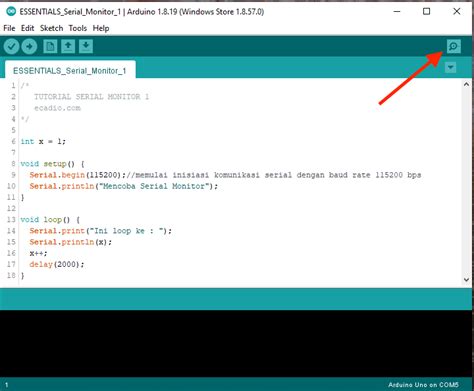Open the Sketch menu

[x=51, y=28]
